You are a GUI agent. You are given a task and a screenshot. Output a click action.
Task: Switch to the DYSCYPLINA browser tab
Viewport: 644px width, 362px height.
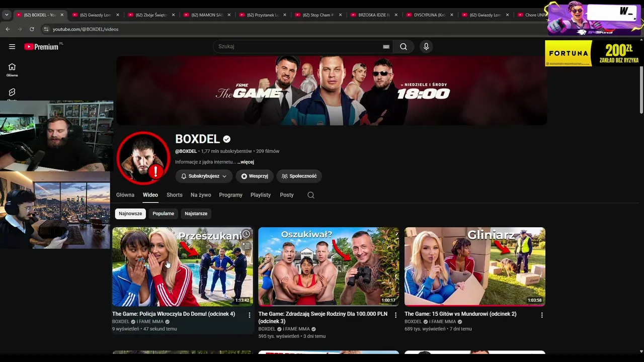429,15
